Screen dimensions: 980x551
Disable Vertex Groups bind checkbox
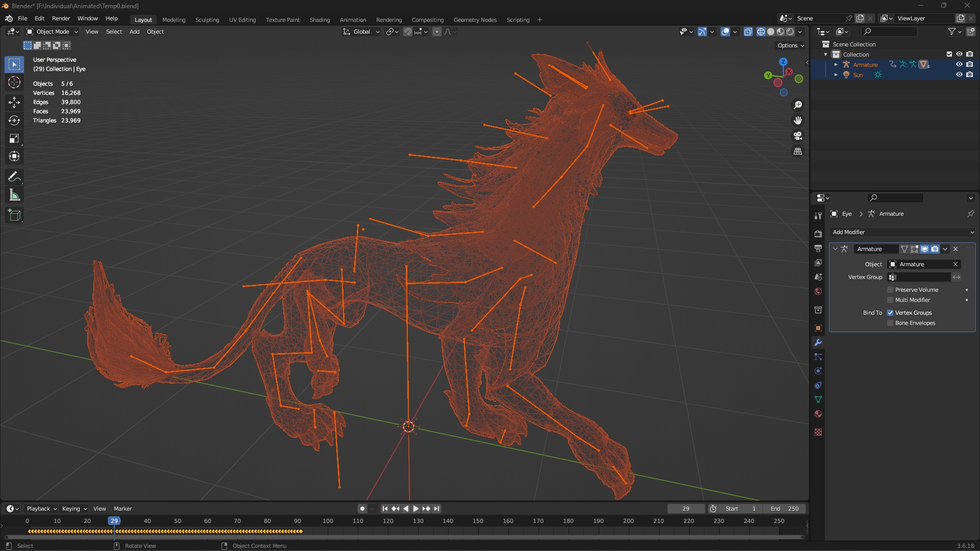pyautogui.click(x=890, y=313)
